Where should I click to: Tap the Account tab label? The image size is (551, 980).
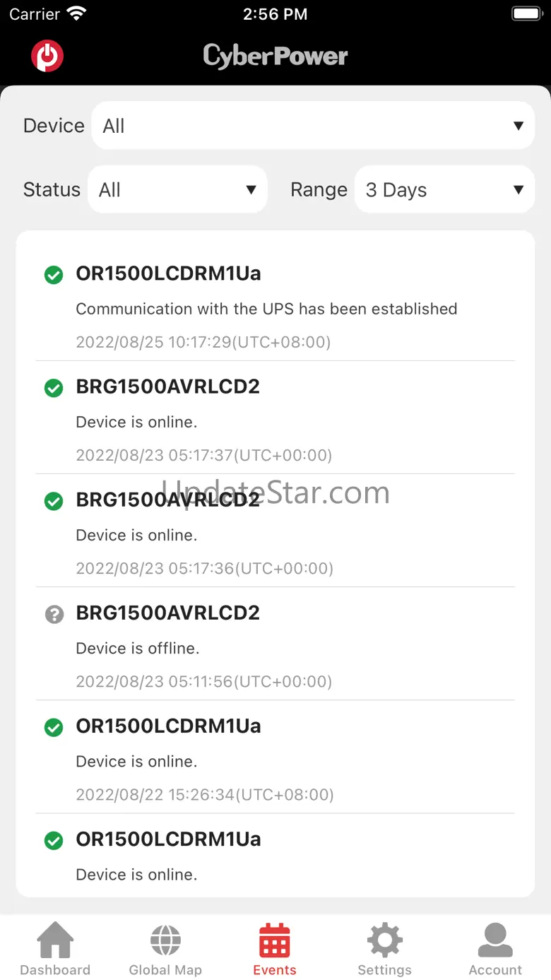(495, 970)
